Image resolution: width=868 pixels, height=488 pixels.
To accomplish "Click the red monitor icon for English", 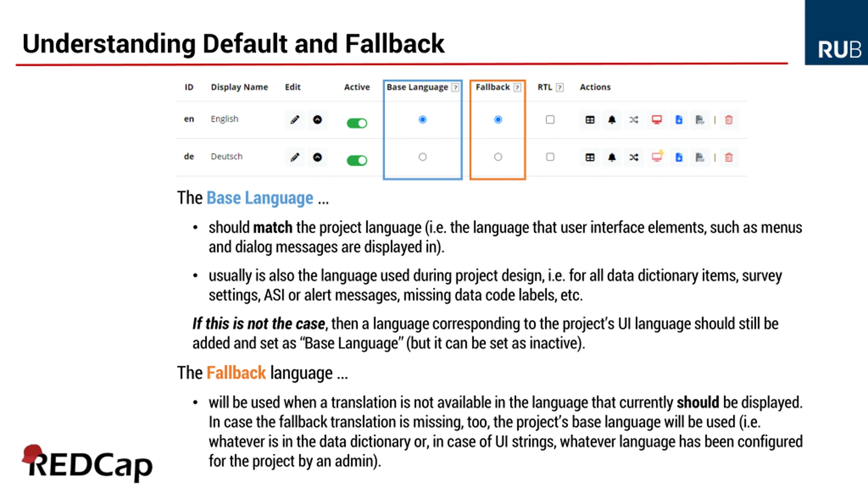I will (x=656, y=120).
